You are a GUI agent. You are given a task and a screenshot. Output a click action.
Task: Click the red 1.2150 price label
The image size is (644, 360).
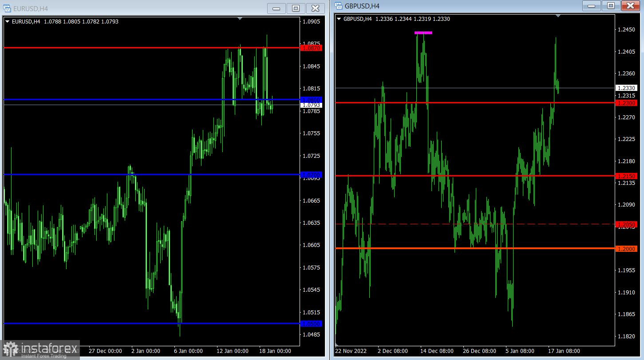(x=627, y=176)
